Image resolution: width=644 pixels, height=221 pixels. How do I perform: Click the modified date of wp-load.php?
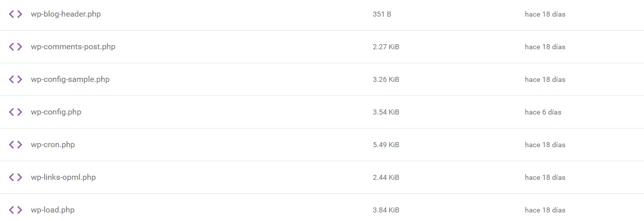coord(545,210)
